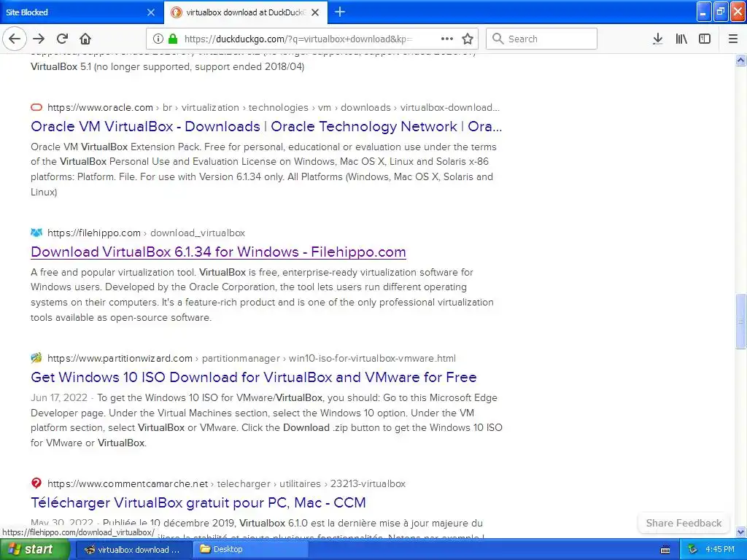This screenshot has width=747, height=560.
Task: Restore down the Firefox window
Action: pyautogui.click(x=721, y=12)
